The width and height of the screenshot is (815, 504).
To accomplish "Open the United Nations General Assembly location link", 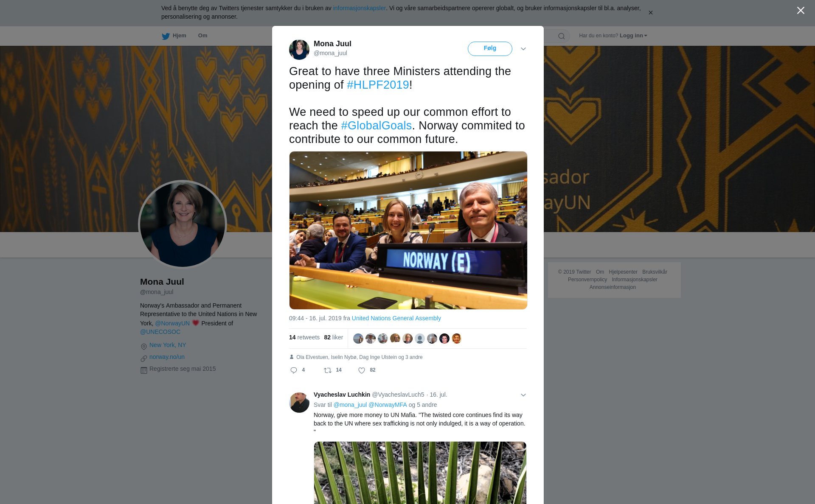I will (x=396, y=318).
